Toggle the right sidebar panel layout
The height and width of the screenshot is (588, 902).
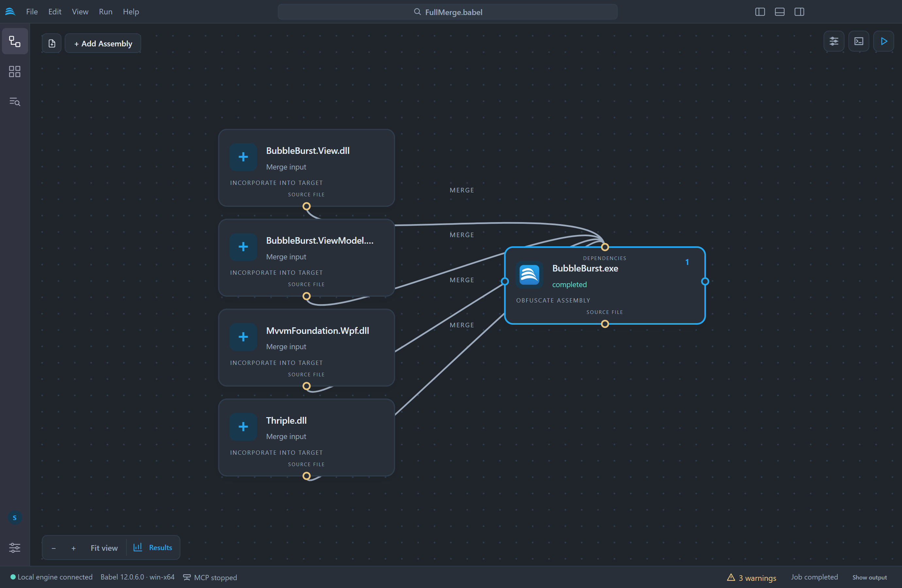point(799,12)
